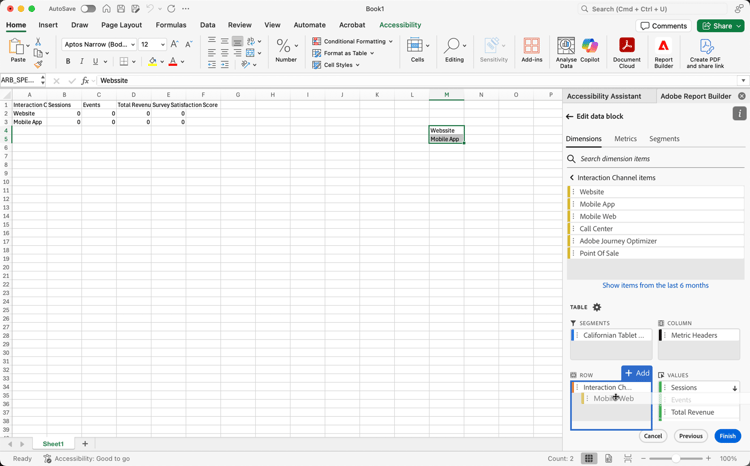
Task: Open the Add-ins gallery
Action: [531, 50]
